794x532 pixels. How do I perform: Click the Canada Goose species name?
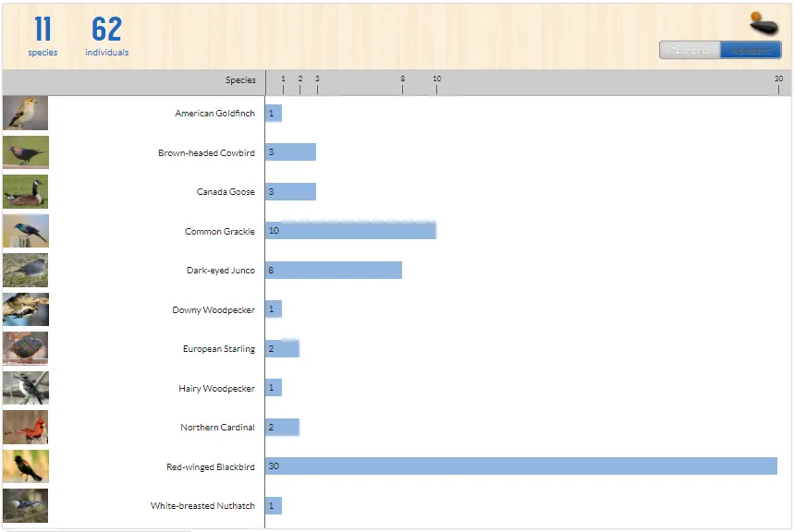[226, 192]
